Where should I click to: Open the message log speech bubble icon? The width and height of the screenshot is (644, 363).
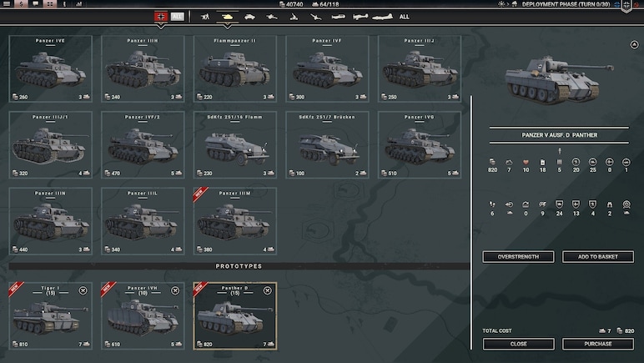click(x=36, y=3)
